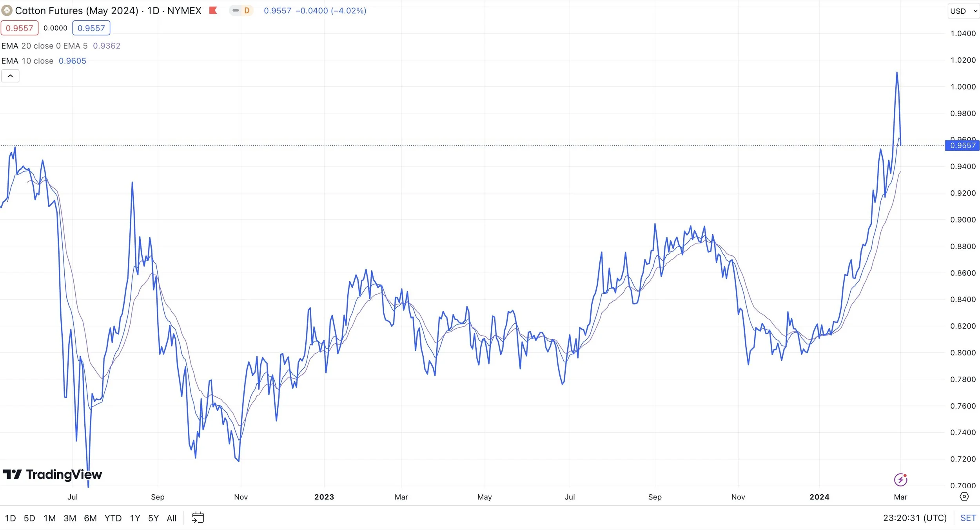This screenshot has height=530, width=980.
Task: Click the purple lightning bolt icon
Action: (900, 479)
